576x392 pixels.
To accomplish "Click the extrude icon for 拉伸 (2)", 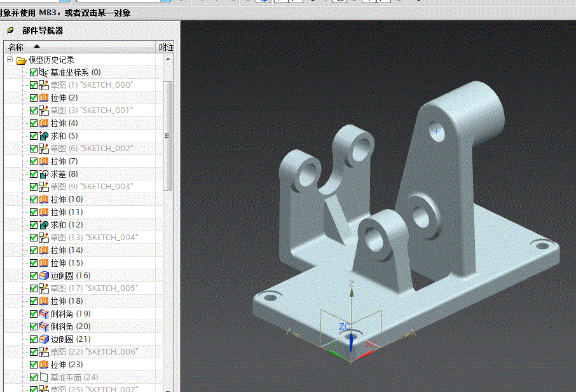I will point(44,98).
